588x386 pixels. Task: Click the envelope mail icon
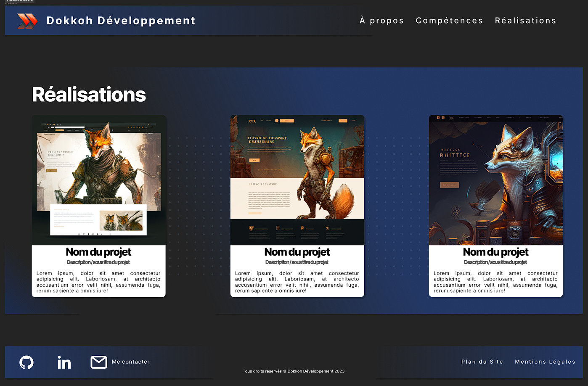[99, 361]
